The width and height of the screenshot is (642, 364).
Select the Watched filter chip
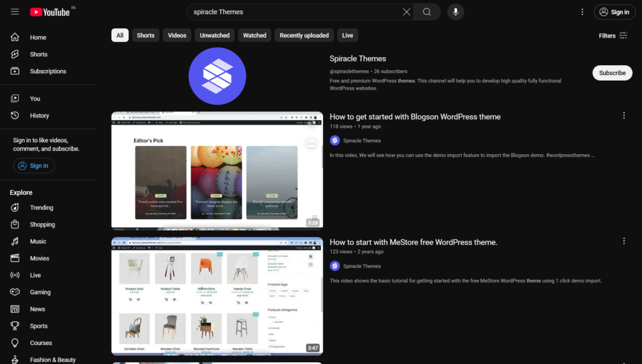(x=255, y=35)
